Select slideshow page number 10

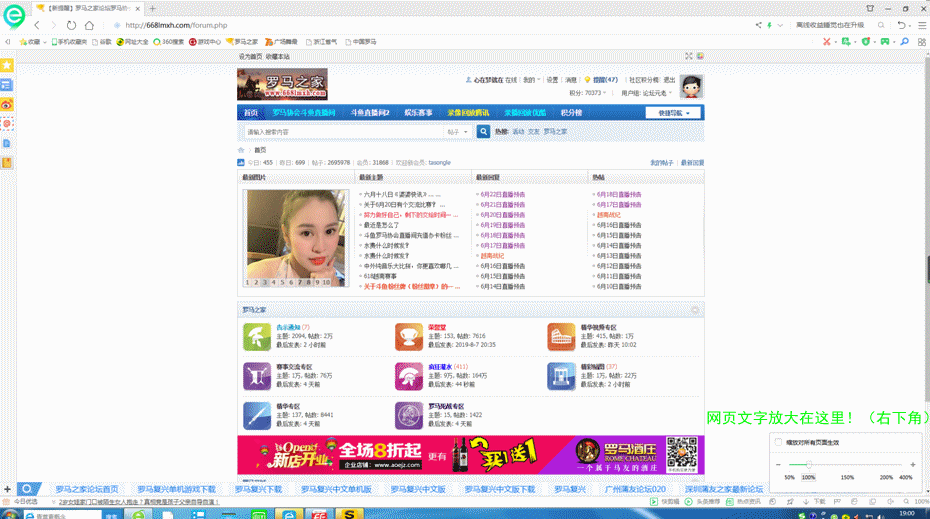326,283
